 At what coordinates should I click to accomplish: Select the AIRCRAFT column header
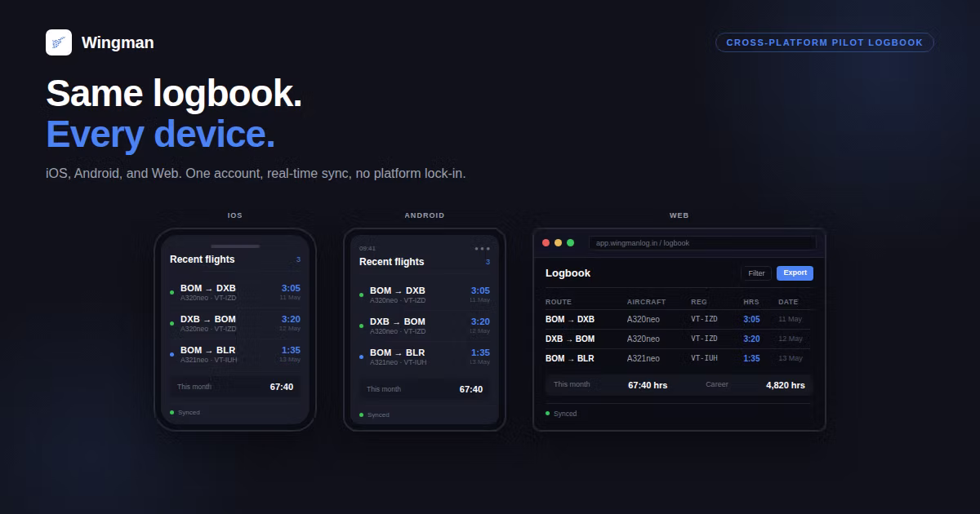coord(646,302)
